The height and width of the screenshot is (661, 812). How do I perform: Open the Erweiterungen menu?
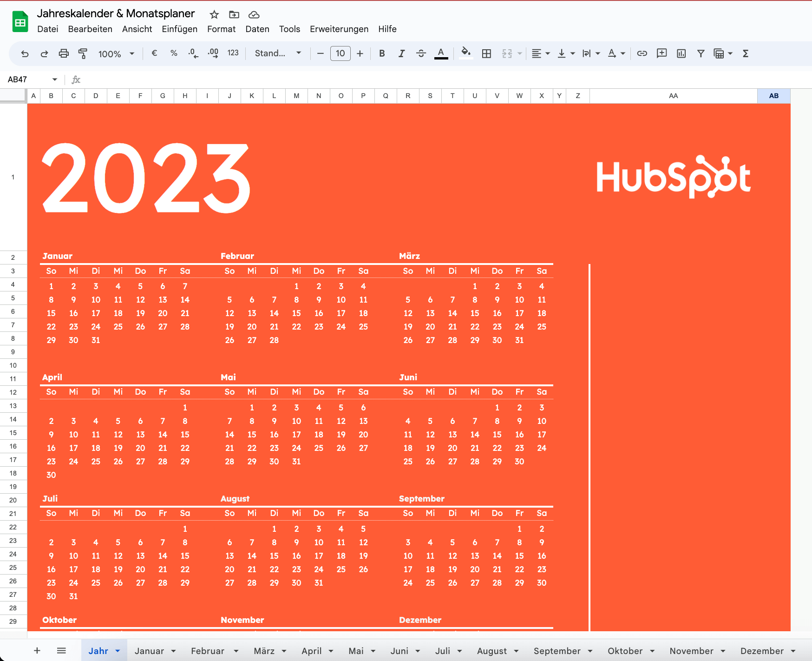click(x=339, y=29)
